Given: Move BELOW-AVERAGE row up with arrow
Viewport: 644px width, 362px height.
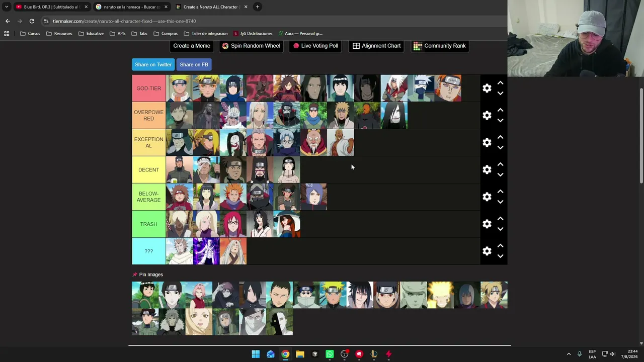Looking at the screenshot, I should click(500, 192).
